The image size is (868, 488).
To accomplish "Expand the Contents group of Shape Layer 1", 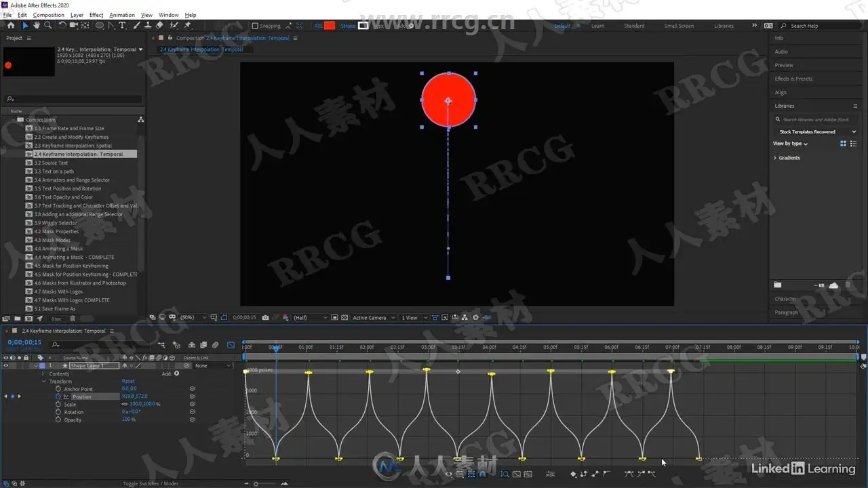I will point(43,373).
